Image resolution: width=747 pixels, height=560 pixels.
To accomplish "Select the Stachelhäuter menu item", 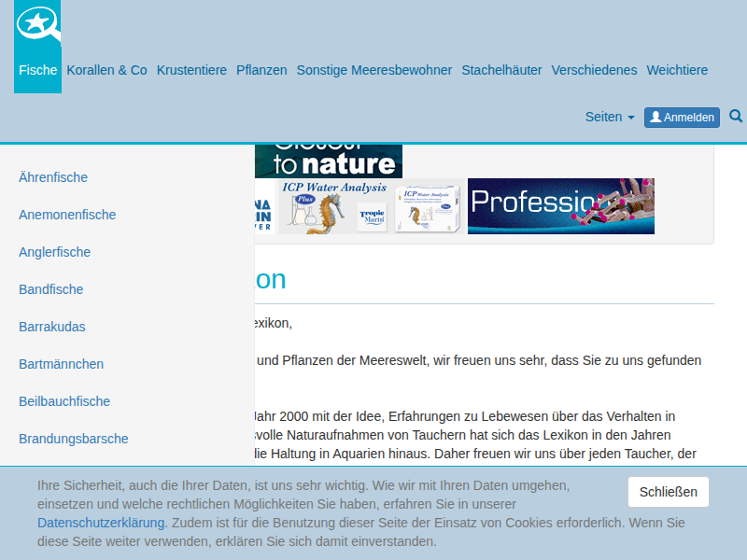I will tap(501, 70).
